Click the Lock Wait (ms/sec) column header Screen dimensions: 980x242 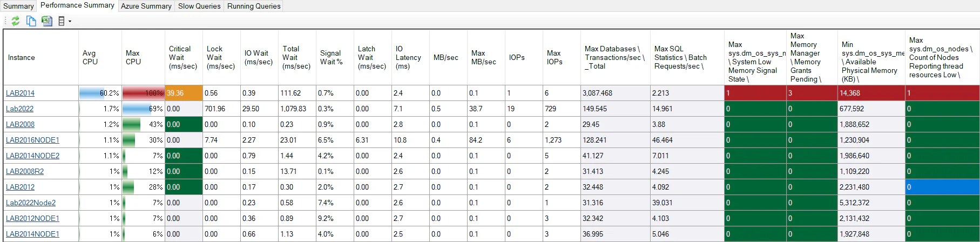221,57
